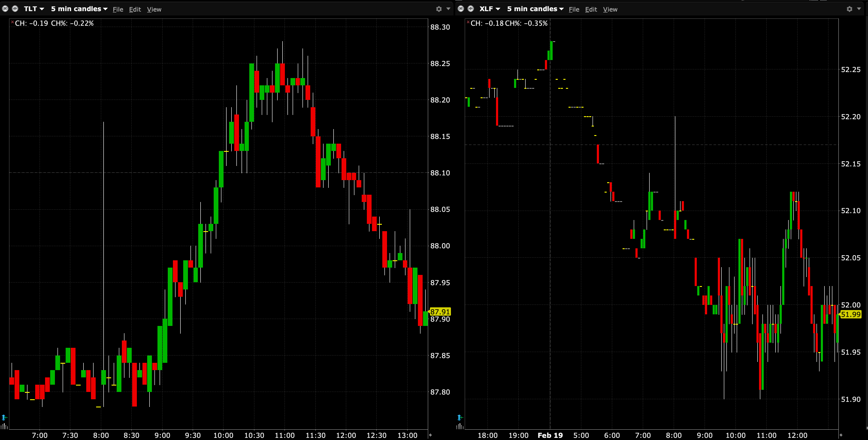
Task: Click the add (+) icon on XLF chart
Action: (x=471, y=9)
